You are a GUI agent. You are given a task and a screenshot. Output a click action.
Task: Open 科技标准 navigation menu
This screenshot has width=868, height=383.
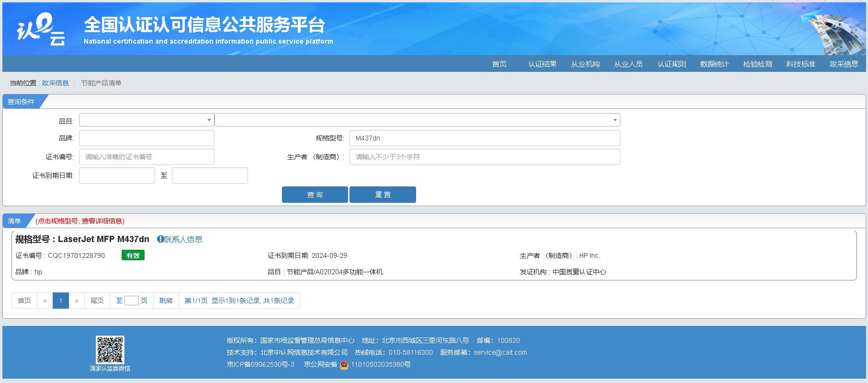pyautogui.click(x=801, y=64)
